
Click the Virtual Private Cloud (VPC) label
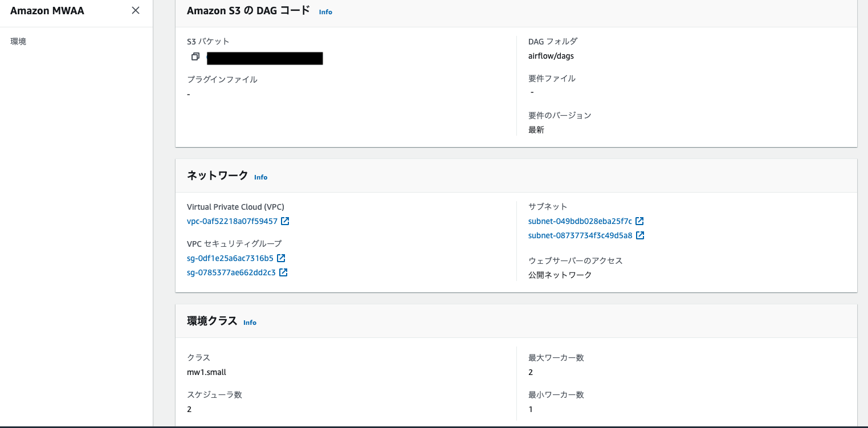tap(235, 207)
